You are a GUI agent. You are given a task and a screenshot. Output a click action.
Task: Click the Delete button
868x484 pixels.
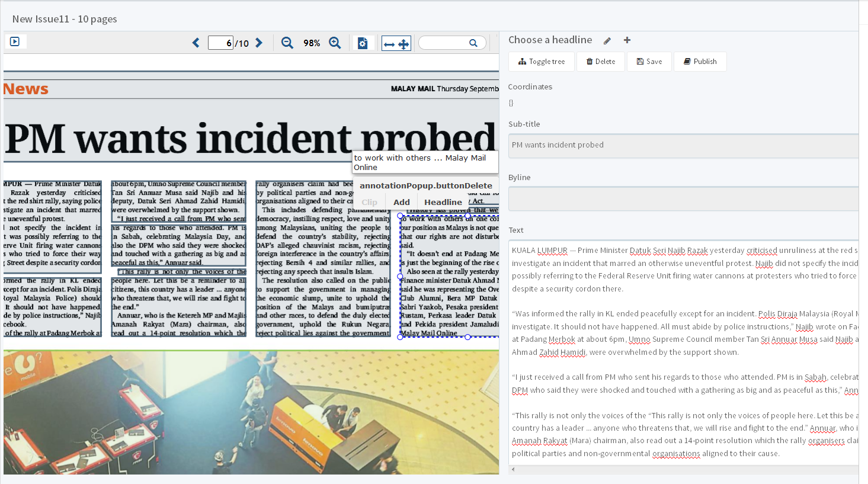pyautogui.click(x=601, y=62)
